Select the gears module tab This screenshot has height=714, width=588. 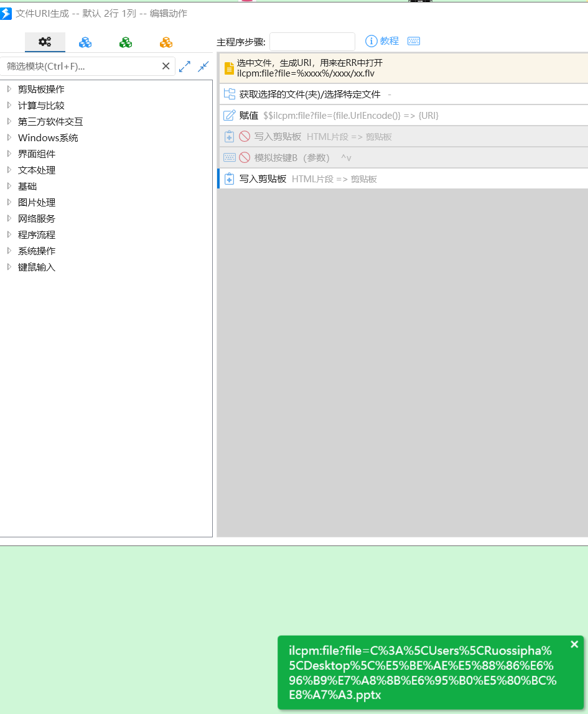45,42
